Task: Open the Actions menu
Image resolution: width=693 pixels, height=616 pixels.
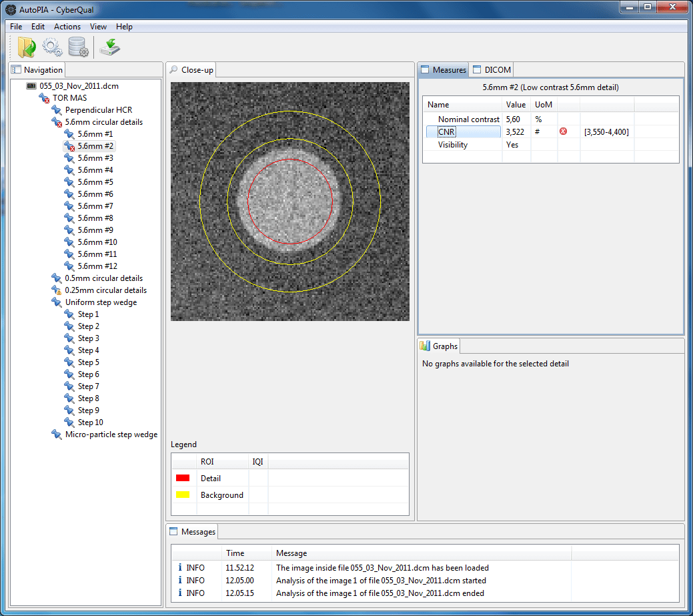Action: (x=67, y=27)
